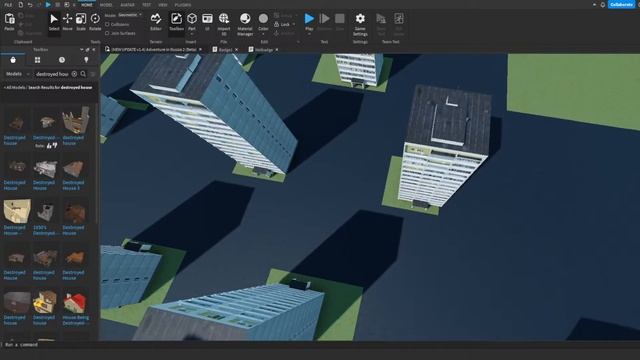Switch to the TEST ribbon tab
Image resolution: width=640 pixels, height=360 pixels.
click(147, 5)
